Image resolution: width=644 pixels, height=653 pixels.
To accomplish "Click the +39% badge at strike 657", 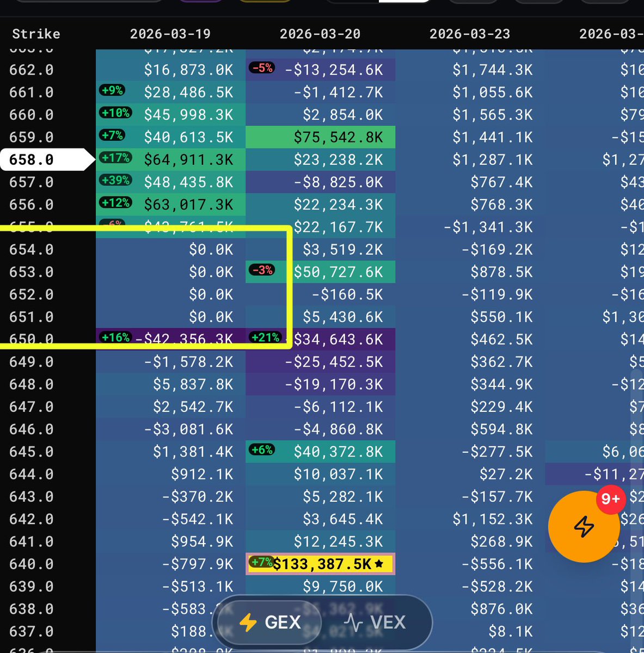I will [x=115, y=180].
